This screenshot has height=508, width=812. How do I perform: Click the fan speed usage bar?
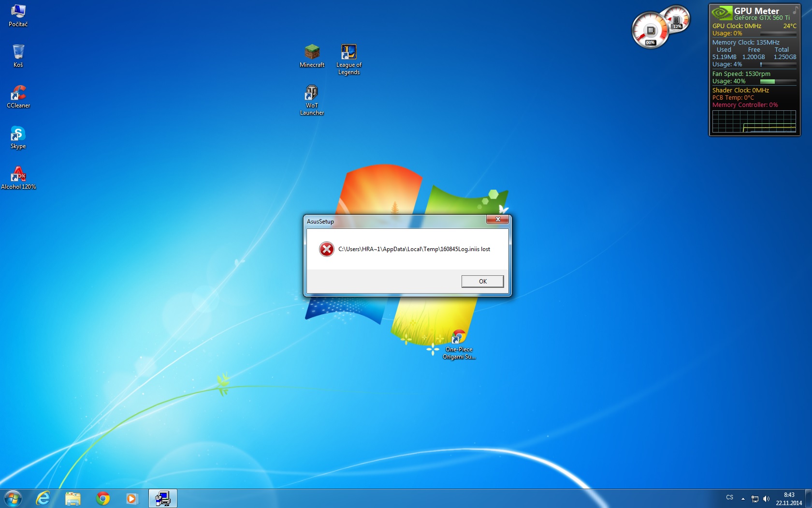click(x=778, y=81)
